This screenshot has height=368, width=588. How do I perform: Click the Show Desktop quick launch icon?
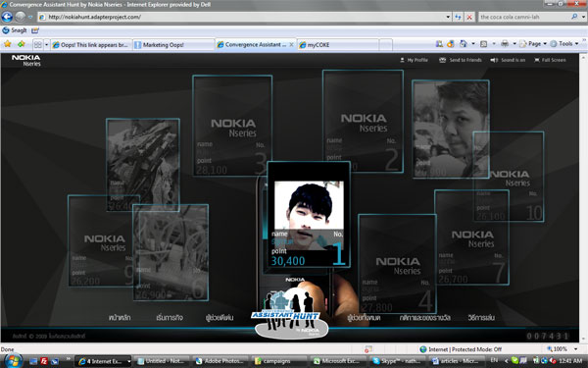pyautogui.click(x=33, y=361)
